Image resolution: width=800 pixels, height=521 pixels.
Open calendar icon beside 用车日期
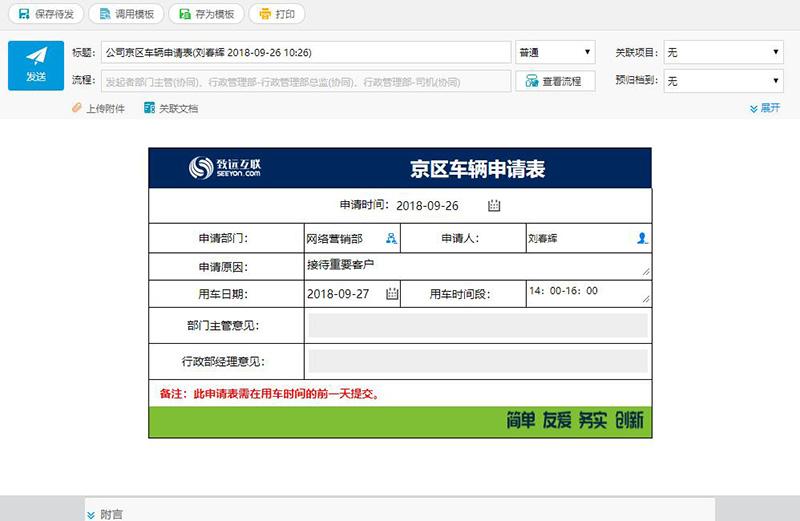tap(392, 294)
